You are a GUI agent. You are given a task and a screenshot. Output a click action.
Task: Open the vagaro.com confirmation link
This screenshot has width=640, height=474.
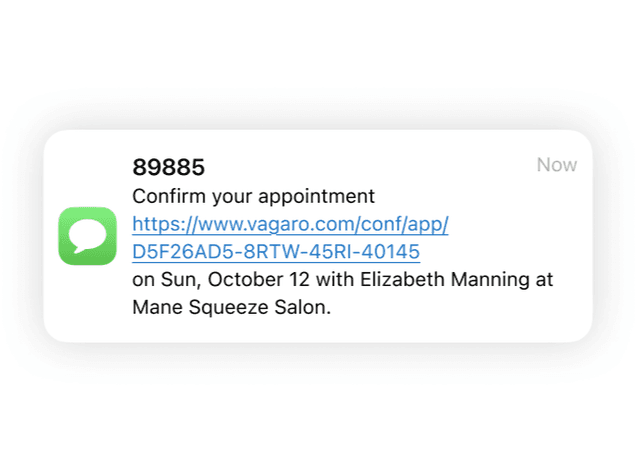[x=290, y=223]
